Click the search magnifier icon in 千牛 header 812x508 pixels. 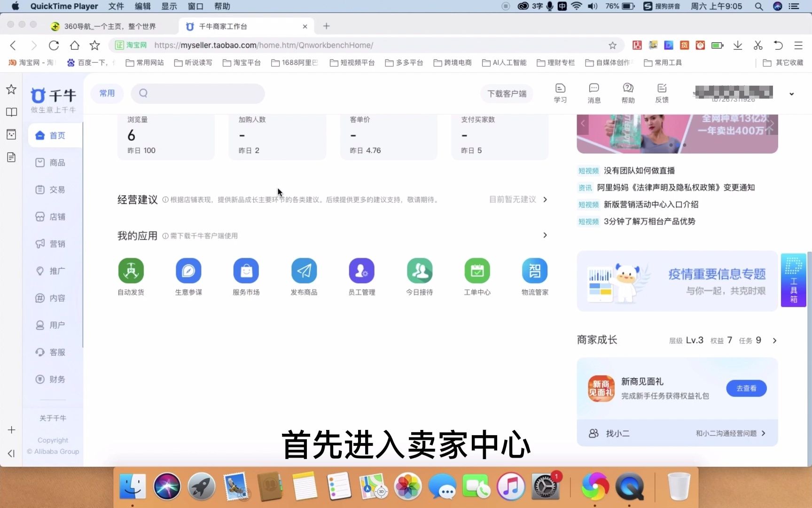pos(143,93)
